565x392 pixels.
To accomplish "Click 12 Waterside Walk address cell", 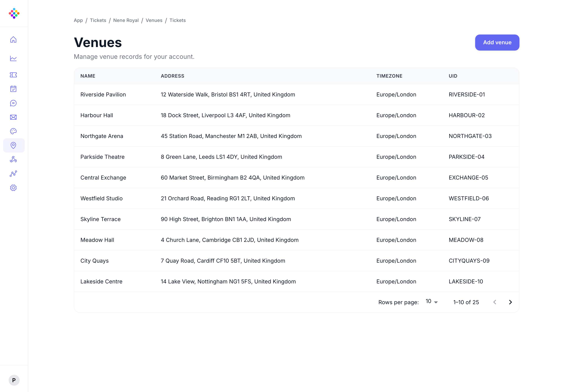I will (x=228, y=94).
